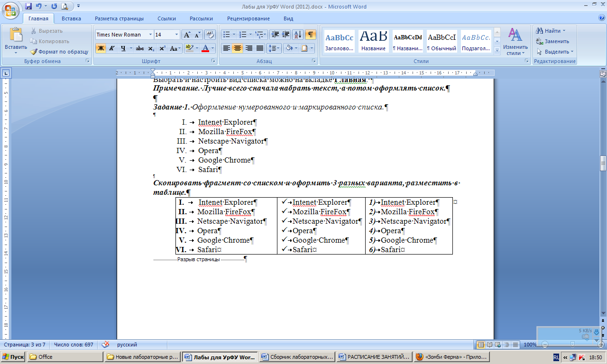This screenshot has height=364, width=607.
Task: Save the document with the floppy icon
Action: point(28,6)
